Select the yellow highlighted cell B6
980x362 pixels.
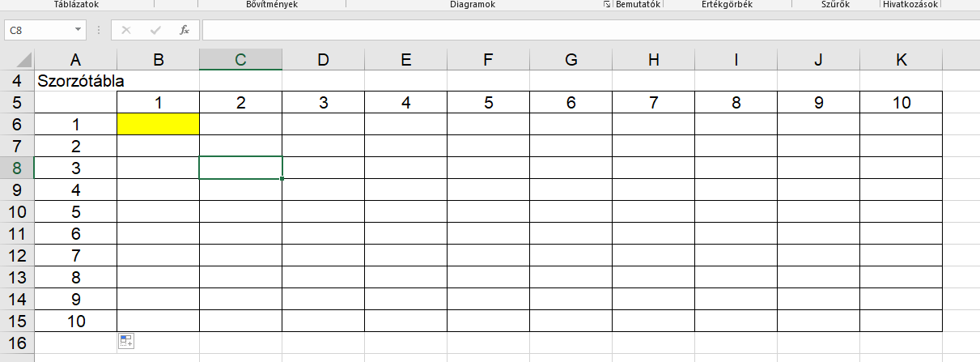click(158, 124)
